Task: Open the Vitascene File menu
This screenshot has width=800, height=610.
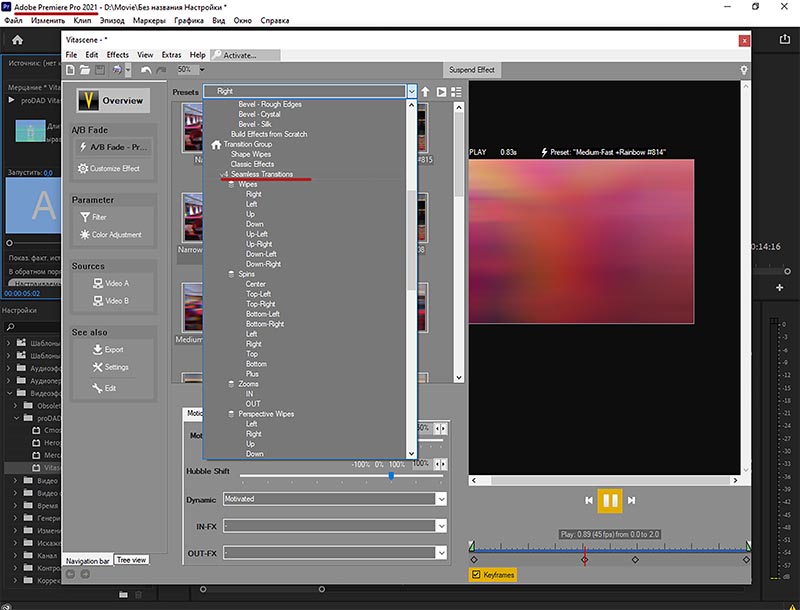Action: click(x=71, y=55)
